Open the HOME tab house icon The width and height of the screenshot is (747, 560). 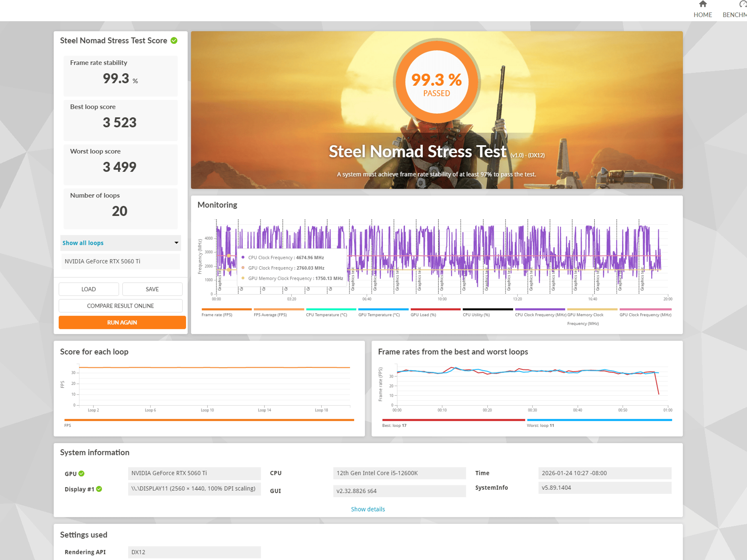tap(703, 4)
